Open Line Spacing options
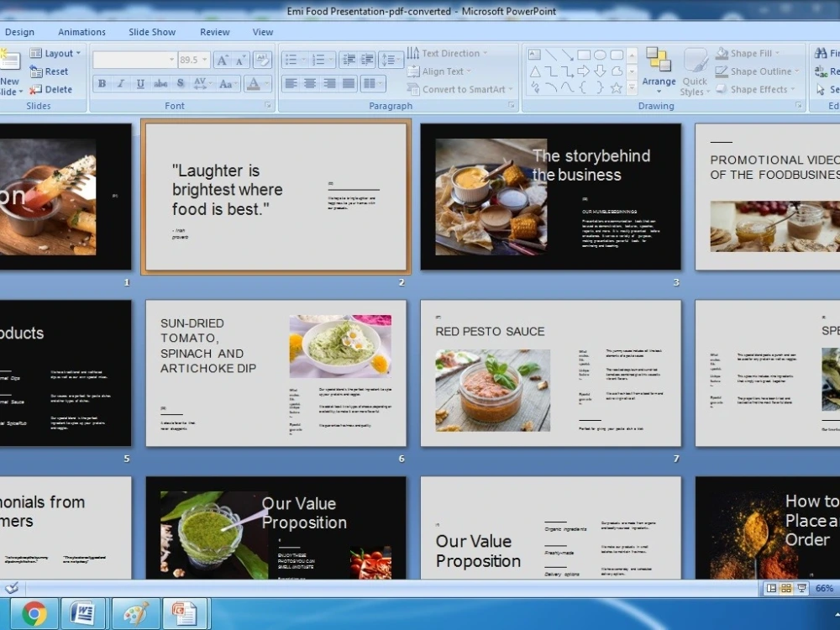Screen dimensions: 840x630 pyautogui.click(x=391, y=60)
